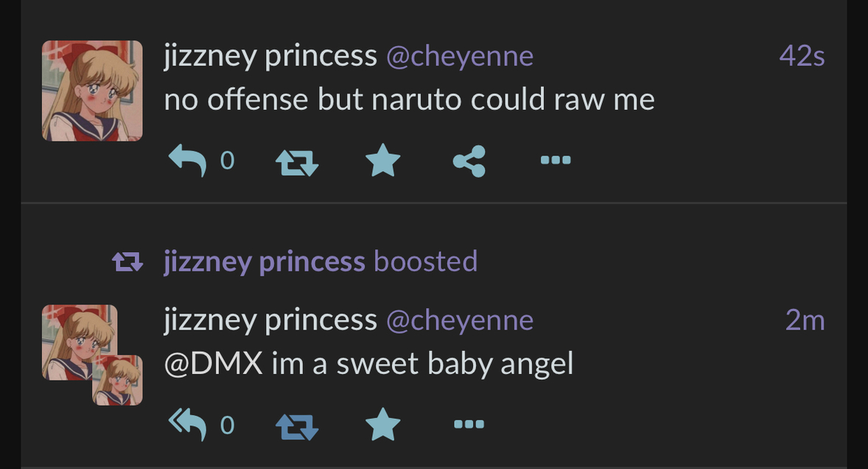
Task: Favourite the naruto post with star
Action: click(x=383, y=160)
